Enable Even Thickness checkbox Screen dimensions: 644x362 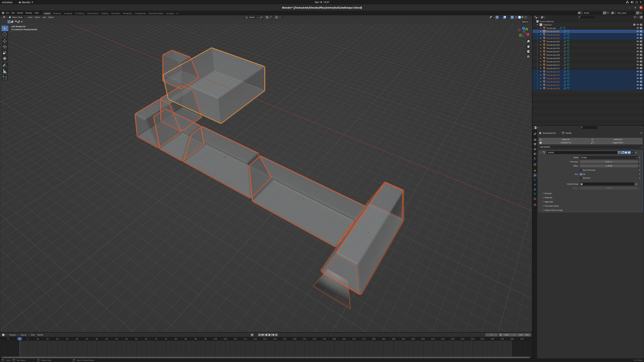click(x=581, y=170)
